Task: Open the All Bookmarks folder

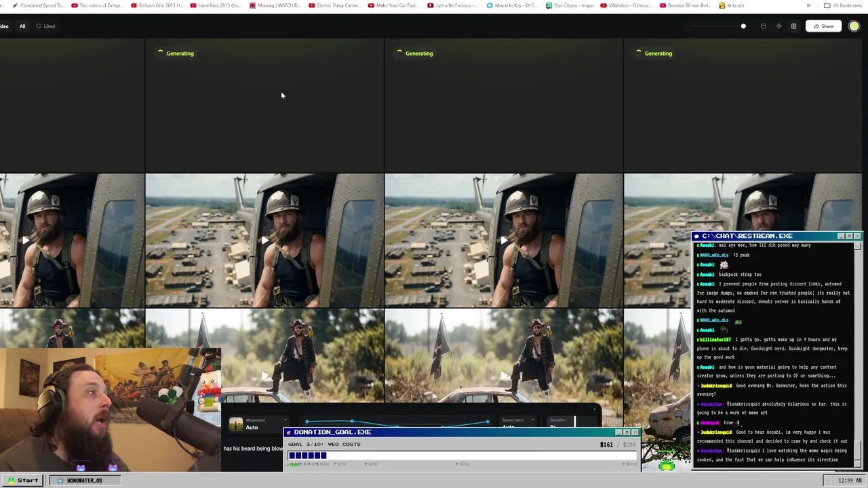Action: pos(844,5)
